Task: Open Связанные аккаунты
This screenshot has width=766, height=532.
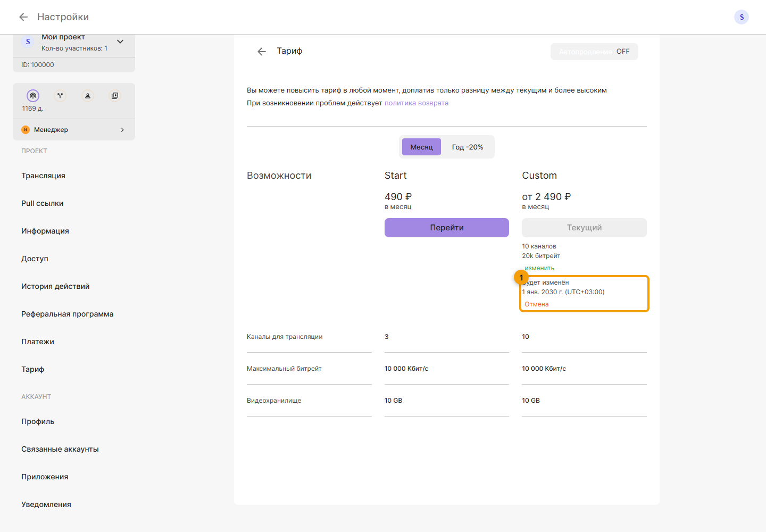Action: [60, 449]
